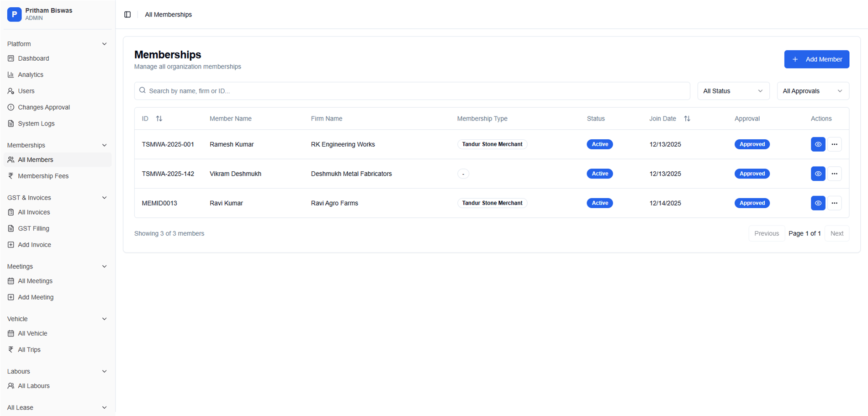Focus the search by name field
This screenshot has height=416, width=868.
point(412,91)
